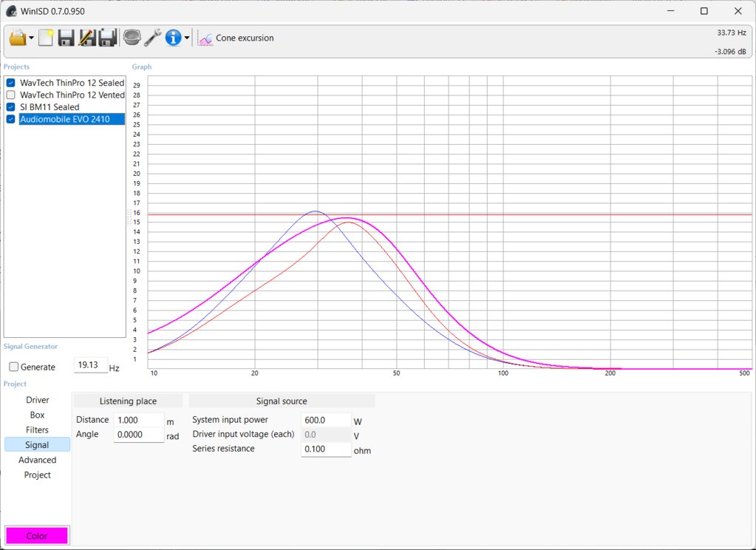Select SI BM11 Sealed project name
Viewport: 756px width, 550px height.
(x=50, y=107)
